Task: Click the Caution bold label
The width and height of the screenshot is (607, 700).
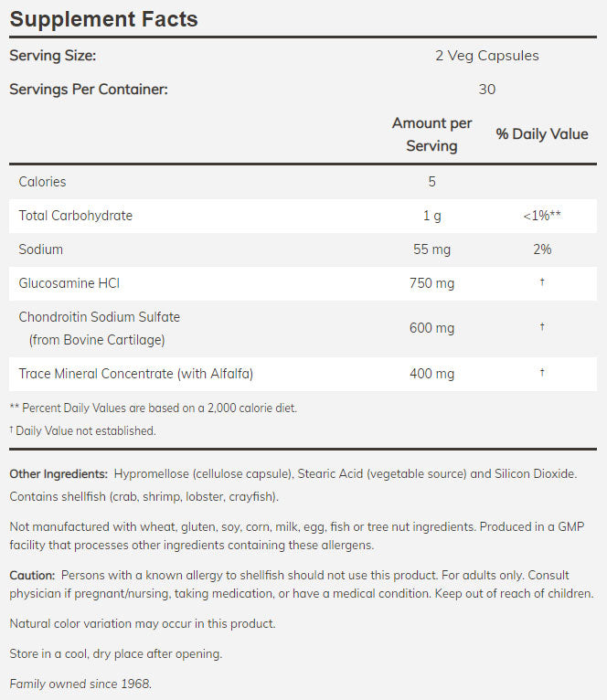Action: [x=32, y=575]
